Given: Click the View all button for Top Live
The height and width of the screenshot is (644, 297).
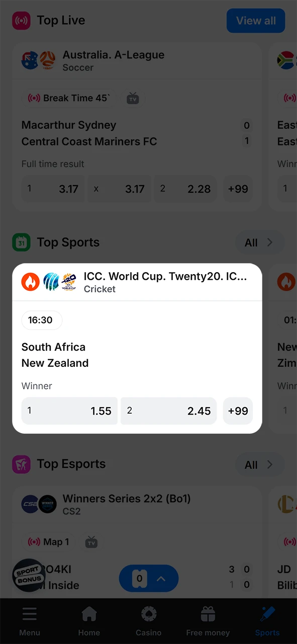Looking at the screenshot, I should 256,21.
